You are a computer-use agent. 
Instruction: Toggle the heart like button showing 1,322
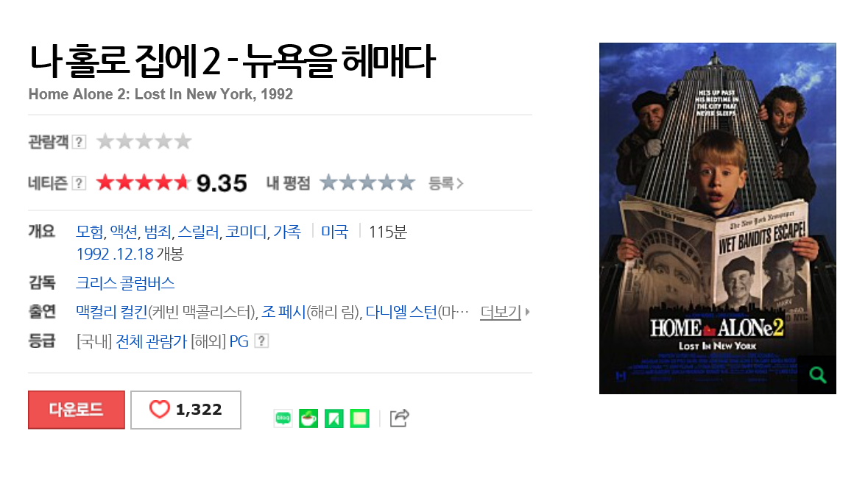[x=186, y=410]
